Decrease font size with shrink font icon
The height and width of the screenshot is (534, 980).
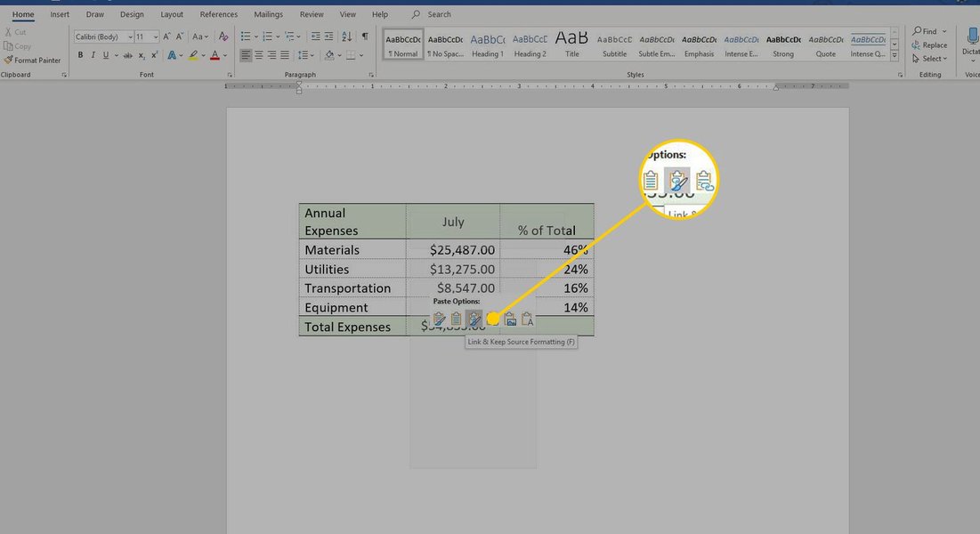pos(180,36)
